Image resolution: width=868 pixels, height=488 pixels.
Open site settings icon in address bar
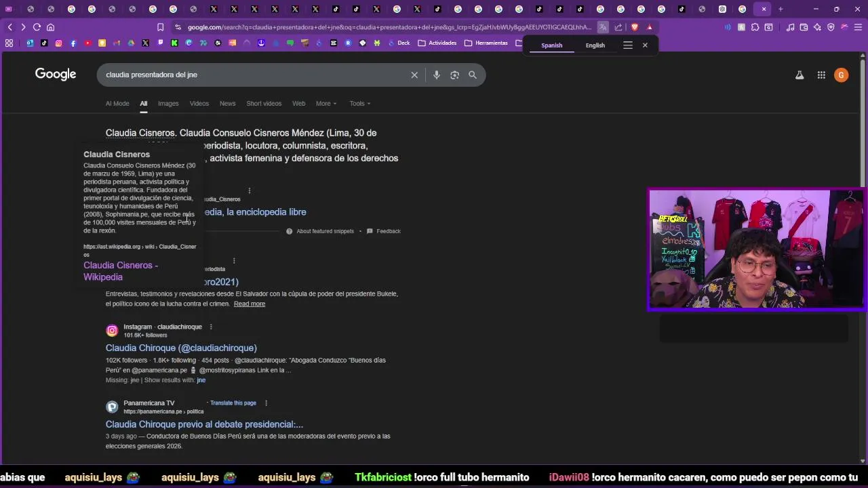pos(178,27)
